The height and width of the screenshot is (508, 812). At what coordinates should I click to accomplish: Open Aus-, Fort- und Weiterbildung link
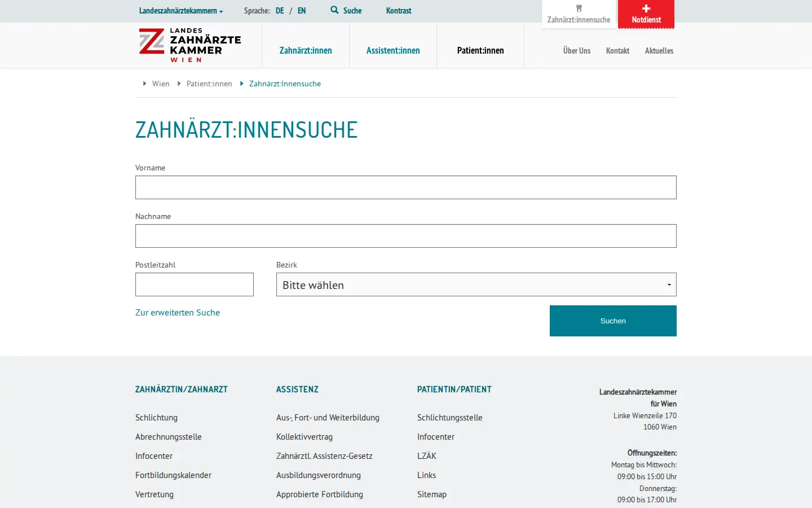point(328,418)
